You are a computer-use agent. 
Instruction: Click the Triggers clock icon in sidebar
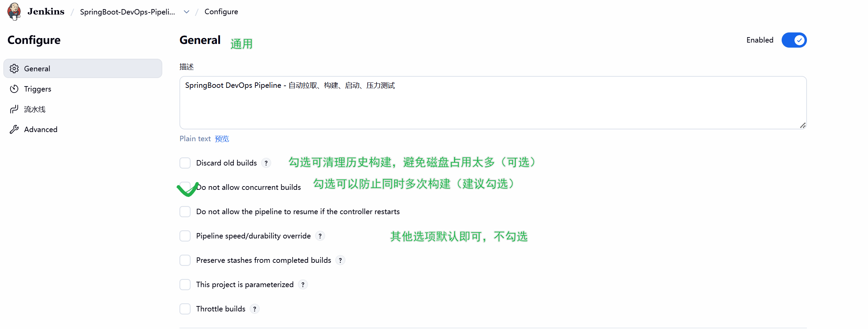coord(14,89)
